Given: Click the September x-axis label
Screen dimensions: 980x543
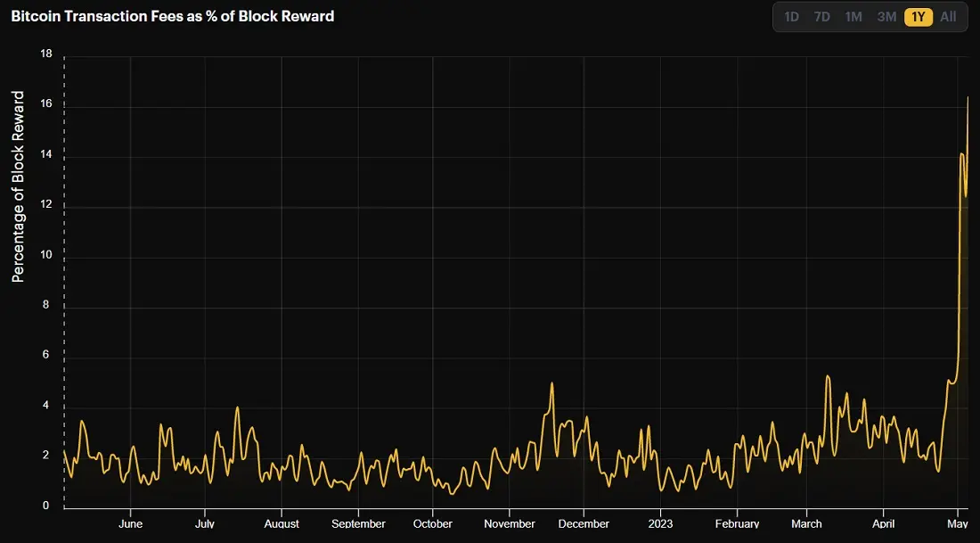Looking at the screenshot, I should click(358, 524).
